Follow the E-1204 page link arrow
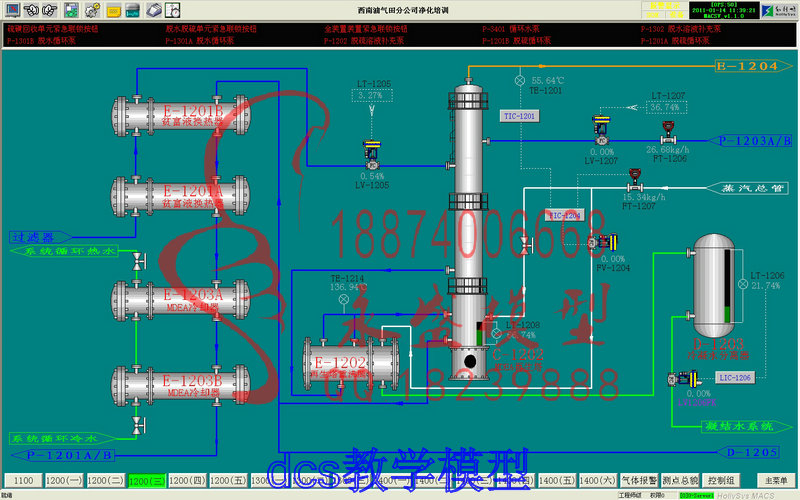Image resolution: width=800 pixels, height=500 pixels. pyautogui.click(x=753, y=66)
